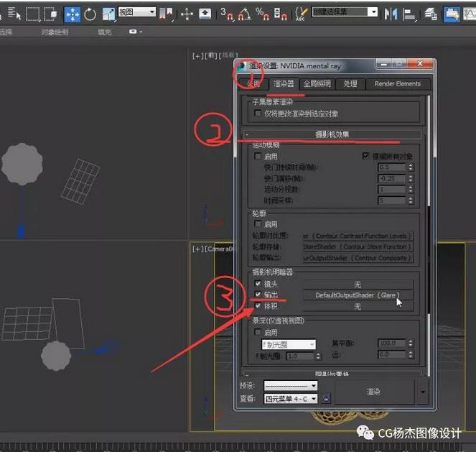Switch to the Render Elements tab
The width and height of the screenshot is (476, 452).
[x=398, y=84]
